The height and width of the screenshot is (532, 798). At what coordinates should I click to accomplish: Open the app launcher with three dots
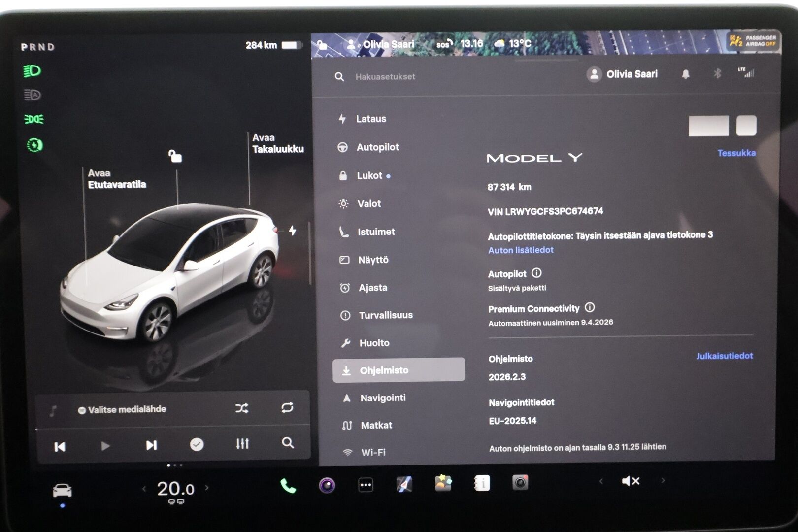coord(365,484)
